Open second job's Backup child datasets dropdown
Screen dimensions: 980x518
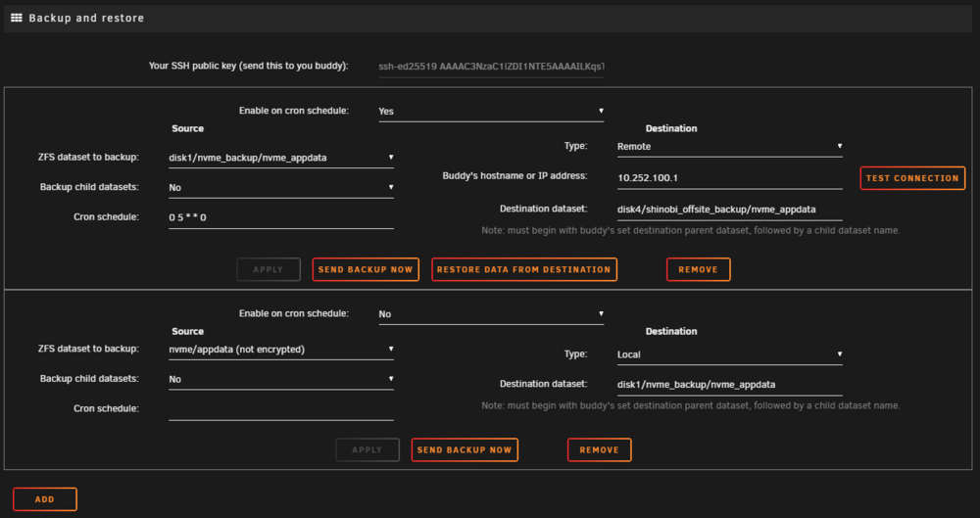tap(281, 379)
